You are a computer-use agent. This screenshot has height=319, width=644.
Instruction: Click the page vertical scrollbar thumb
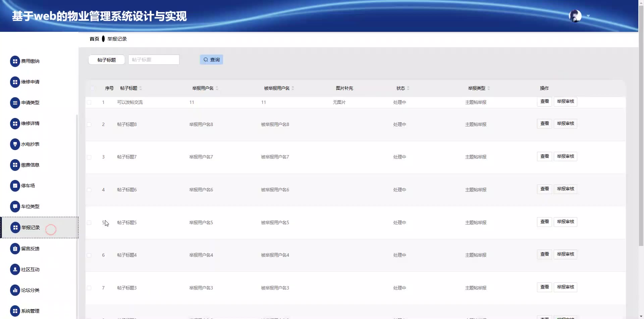(641, 134)
